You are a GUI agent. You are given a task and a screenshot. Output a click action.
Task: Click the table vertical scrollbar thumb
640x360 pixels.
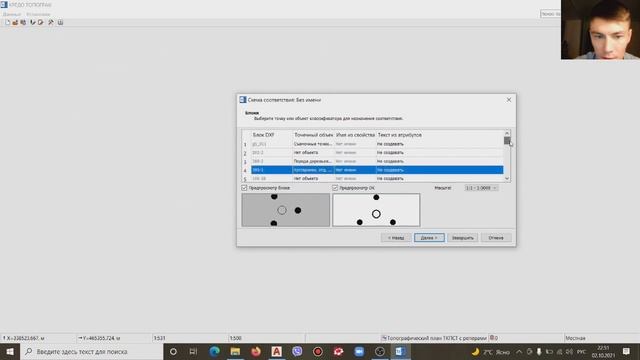(x=507, y=141)
